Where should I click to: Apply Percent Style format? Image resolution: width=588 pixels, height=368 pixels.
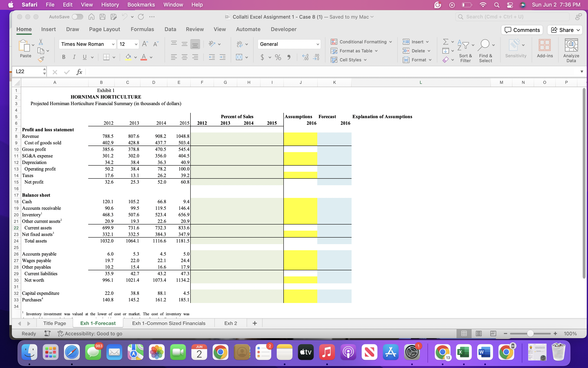pyautogui.click(x=278, y=57)
